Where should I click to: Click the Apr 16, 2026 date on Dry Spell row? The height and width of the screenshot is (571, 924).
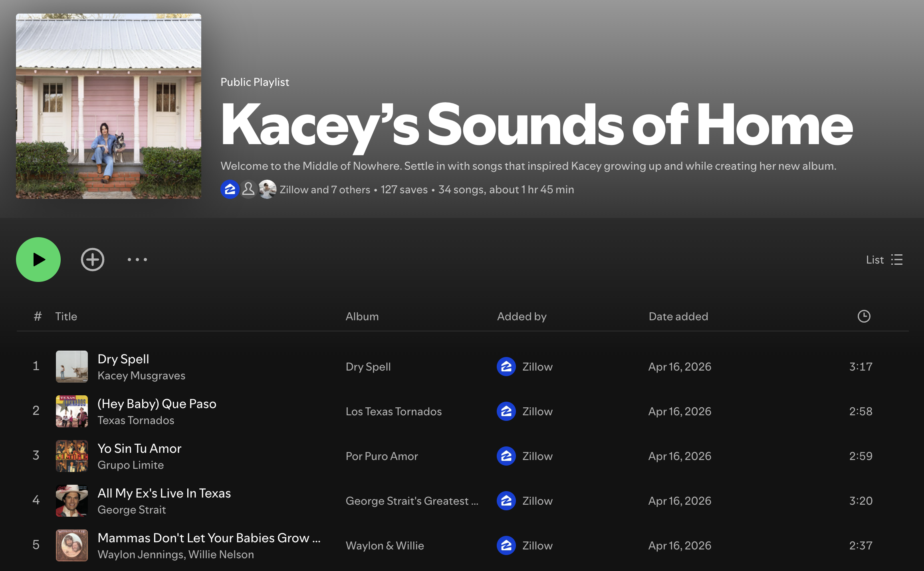pos(680,367)
